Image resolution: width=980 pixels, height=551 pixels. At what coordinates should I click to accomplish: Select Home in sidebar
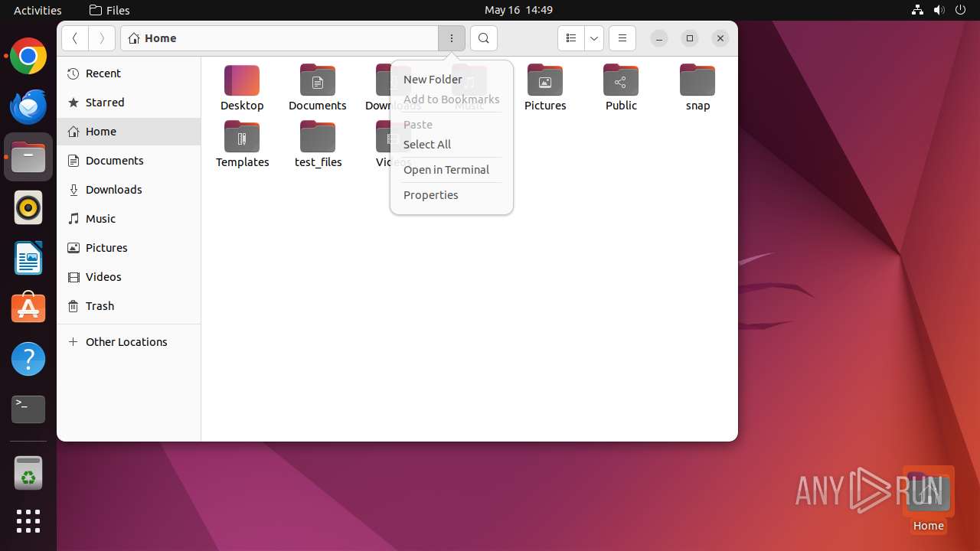click(x=129, y=132)
